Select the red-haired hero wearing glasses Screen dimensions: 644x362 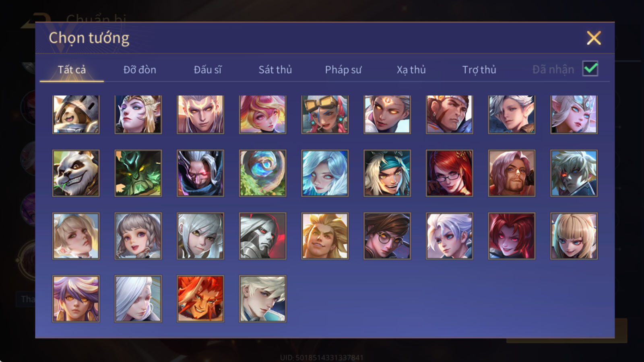point(449,173)
